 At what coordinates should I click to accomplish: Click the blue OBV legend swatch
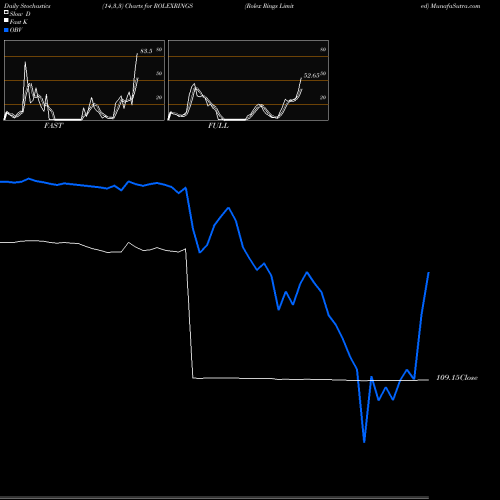point(6,30)
